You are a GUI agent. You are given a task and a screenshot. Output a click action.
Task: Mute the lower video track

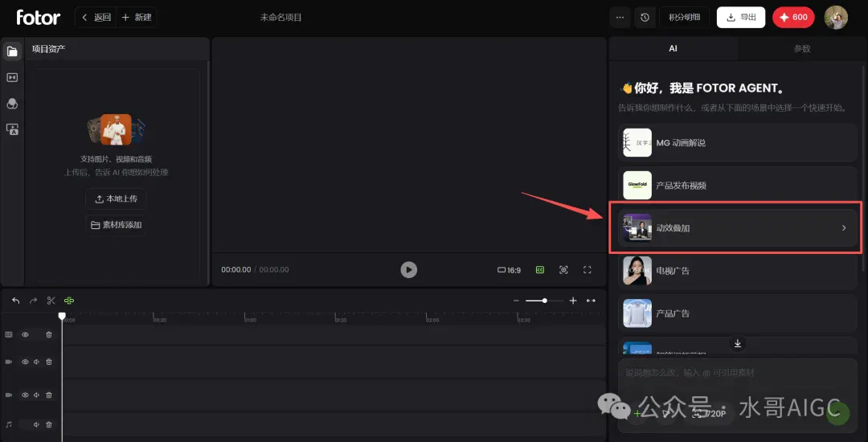36,395
